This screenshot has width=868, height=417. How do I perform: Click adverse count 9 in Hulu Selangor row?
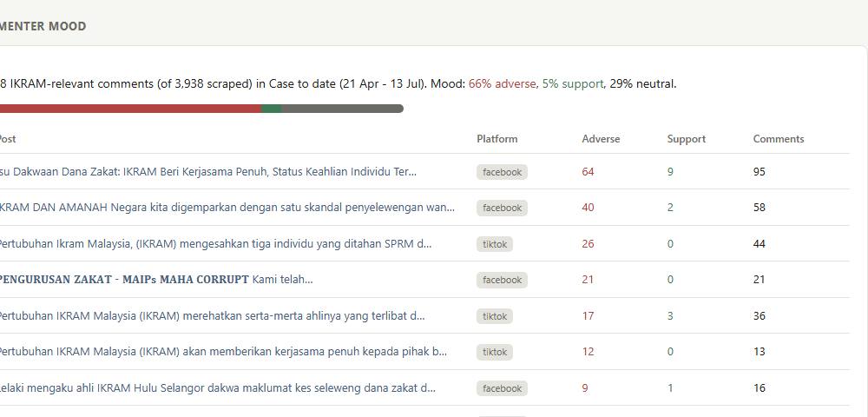585,388
